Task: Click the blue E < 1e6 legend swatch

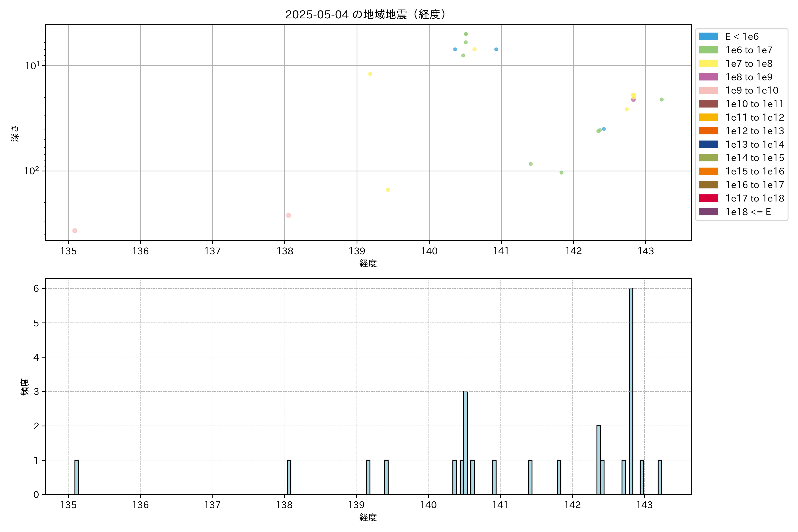Action: coord(708,36)
